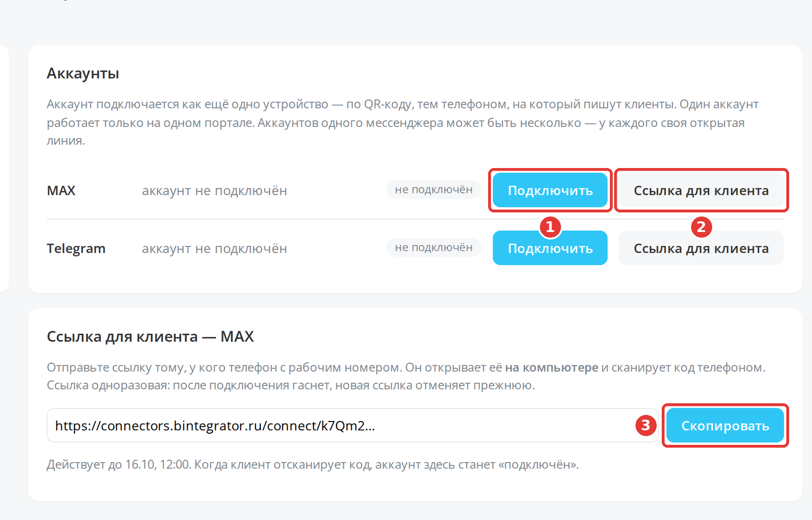
Task: Click the bold на компьютере text
Action: (552, 367)
